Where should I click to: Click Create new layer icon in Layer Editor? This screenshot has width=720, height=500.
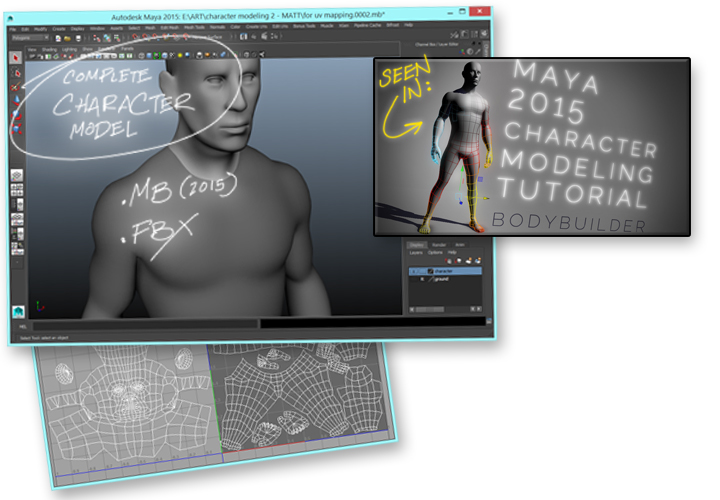[469, 261]
